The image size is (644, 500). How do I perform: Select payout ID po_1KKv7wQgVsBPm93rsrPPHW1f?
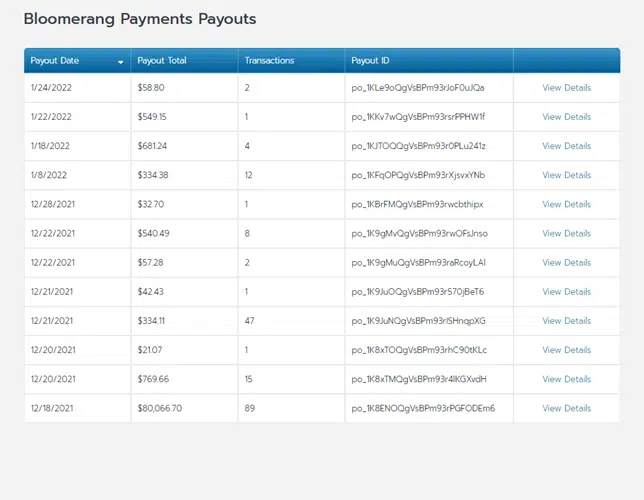pos(418,117)
